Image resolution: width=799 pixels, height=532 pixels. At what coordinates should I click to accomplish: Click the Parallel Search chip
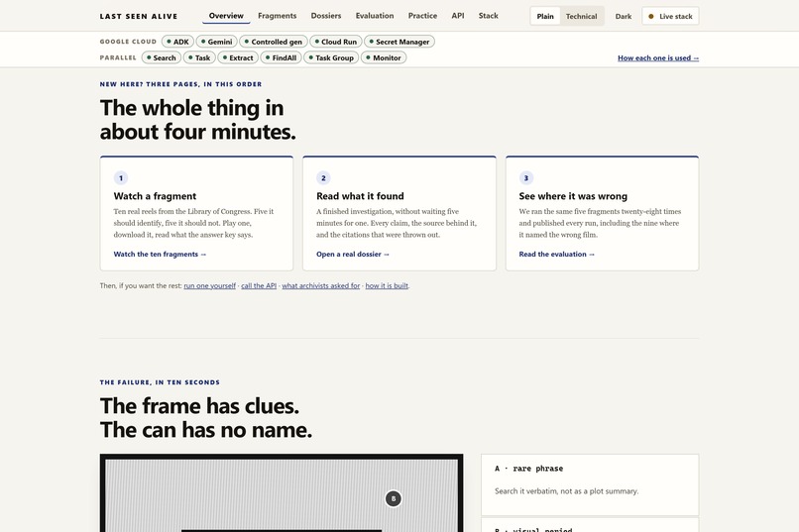(162, 58)
